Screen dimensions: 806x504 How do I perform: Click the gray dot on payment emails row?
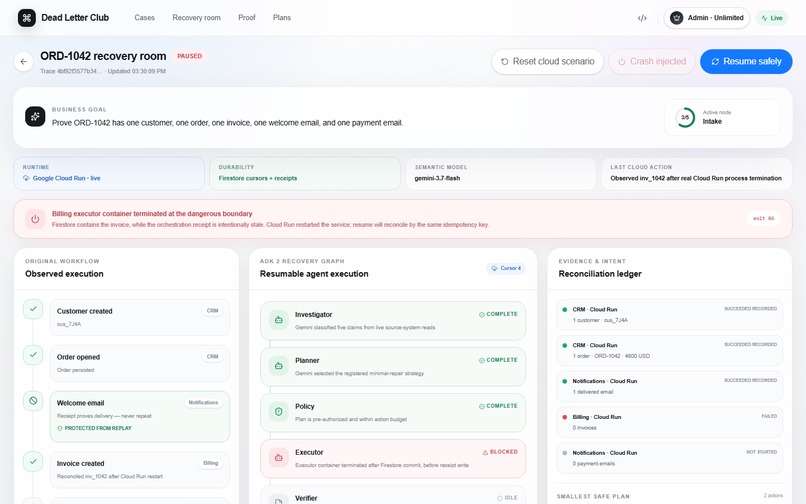pos(564,453)
